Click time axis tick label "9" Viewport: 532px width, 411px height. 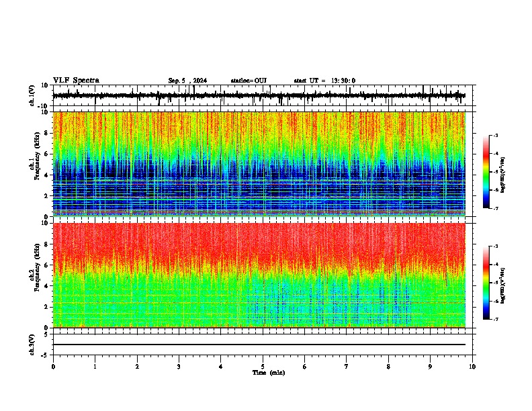point(430,367)
